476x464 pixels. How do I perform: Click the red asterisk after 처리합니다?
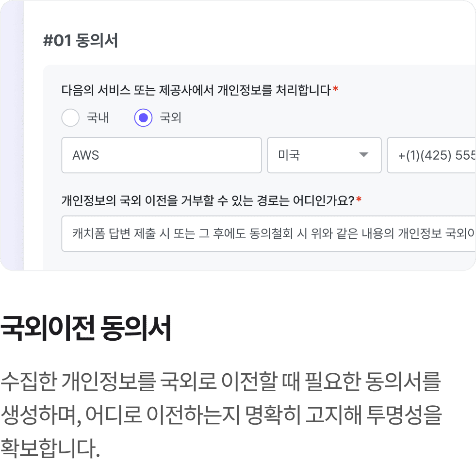[x=335, y=88]
